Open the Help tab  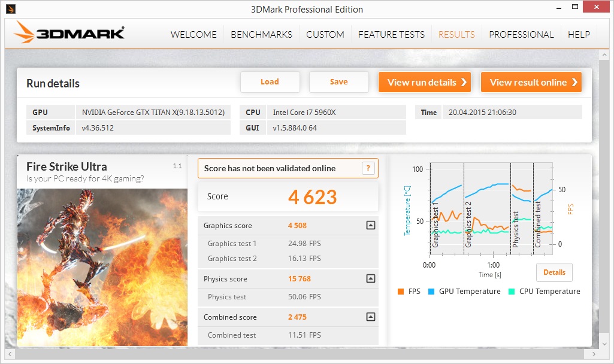[x=579, y=35]
